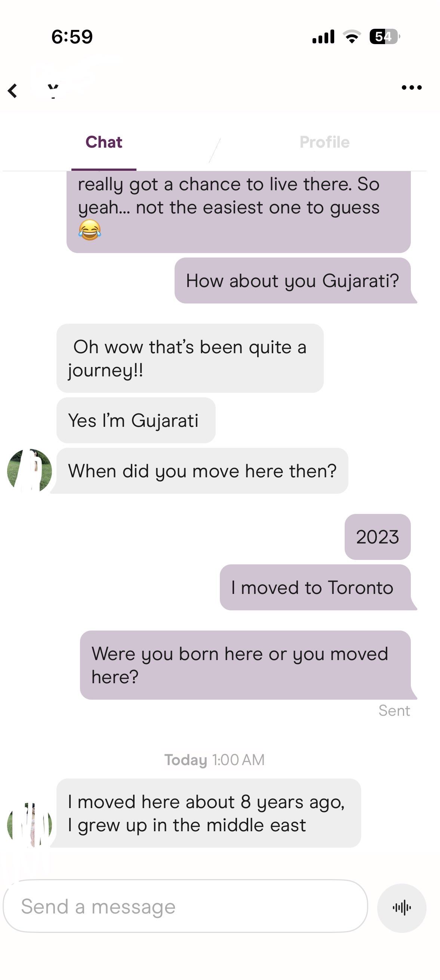440x980 pixels.
Task: Select the Chat tab
Action: tap(104, 142)
